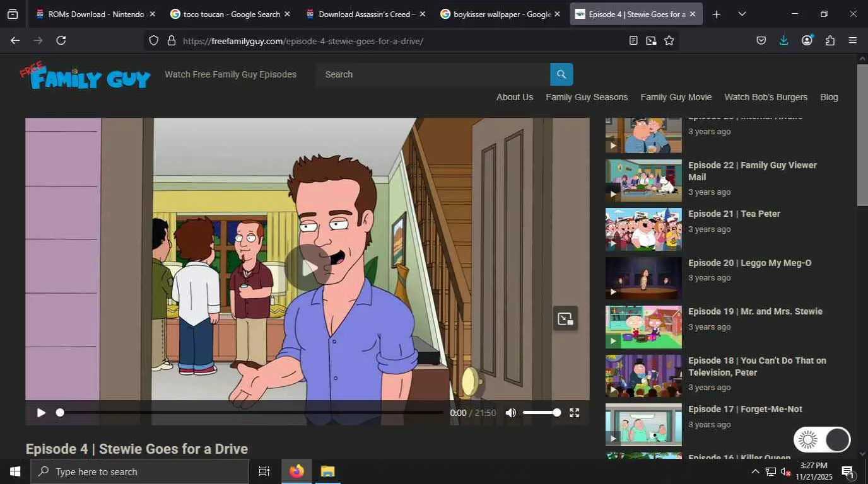Click the Free Family Guy logo
Viewport: 868px width, 484px height.
tap(85, 76)
